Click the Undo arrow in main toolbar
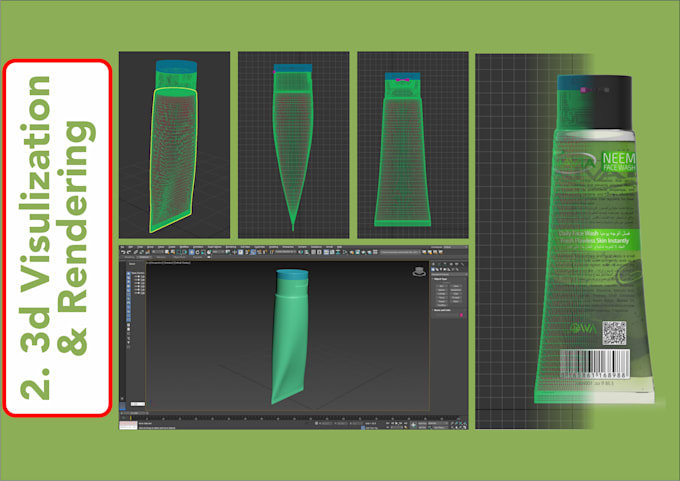Screen dimensions: 680x481 [x=124, y=253]
